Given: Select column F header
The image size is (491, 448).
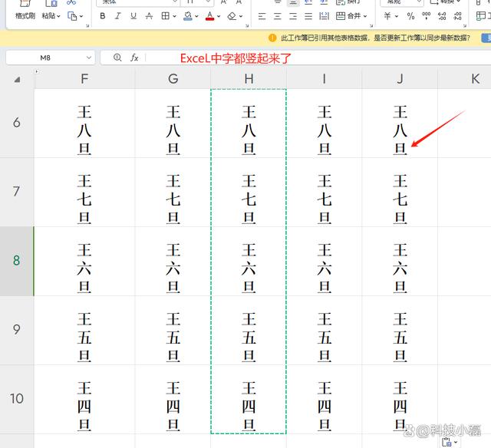Looking at the screenshot, I should click(x=84, y=78).
